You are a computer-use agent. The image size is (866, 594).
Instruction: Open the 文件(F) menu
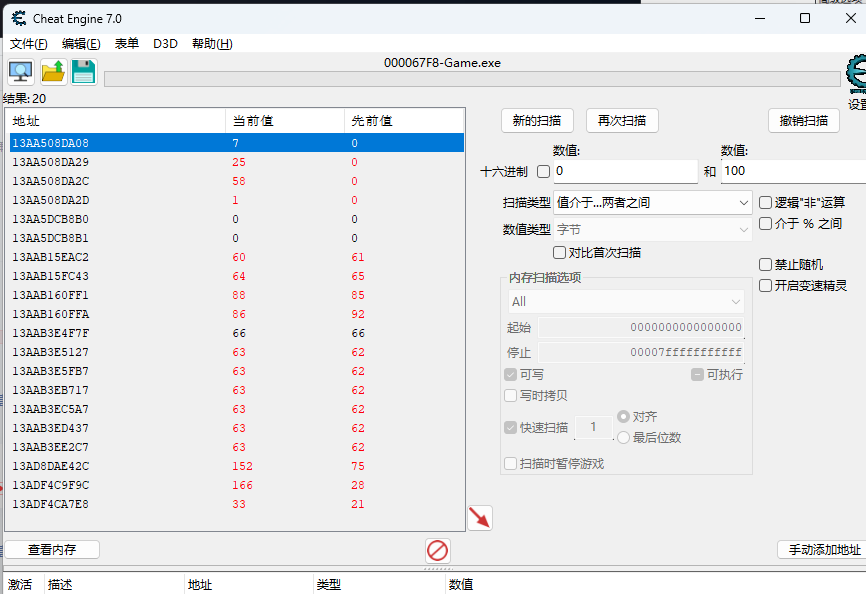(29, 44)
